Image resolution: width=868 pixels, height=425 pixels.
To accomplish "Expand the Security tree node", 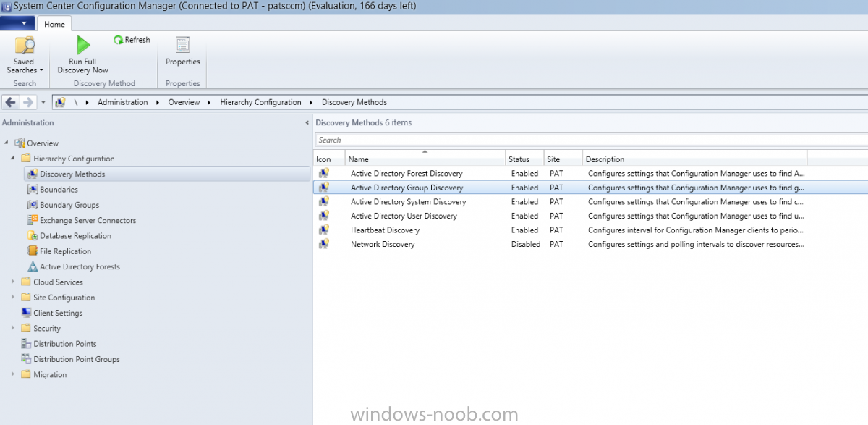I will 13,328.
